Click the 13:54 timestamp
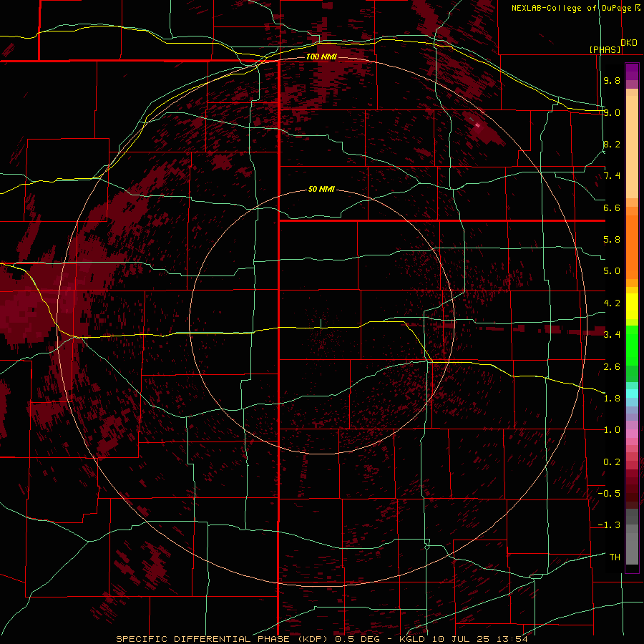Image resolution: width=644 pixels, height=644 pixels. click(x=512, y=639)
